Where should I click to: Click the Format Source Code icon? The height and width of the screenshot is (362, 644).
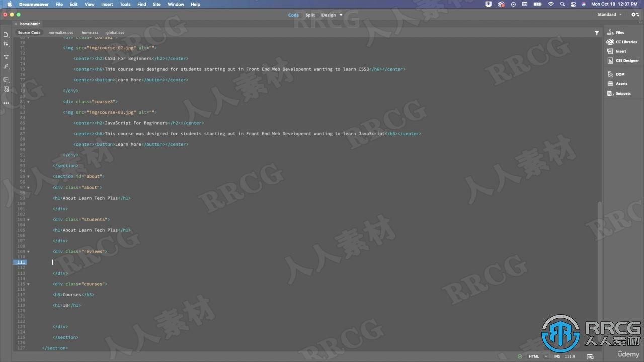[6, 66]
